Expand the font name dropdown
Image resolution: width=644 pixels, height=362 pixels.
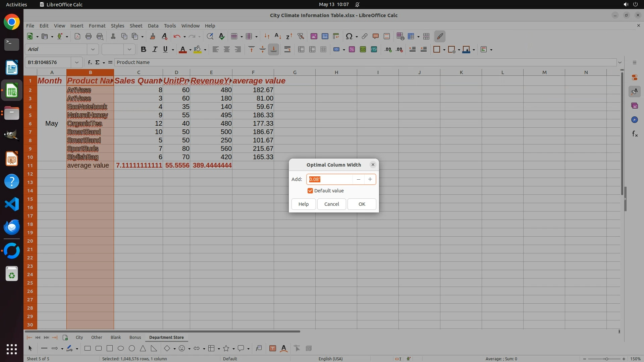[x=93, y=49]
